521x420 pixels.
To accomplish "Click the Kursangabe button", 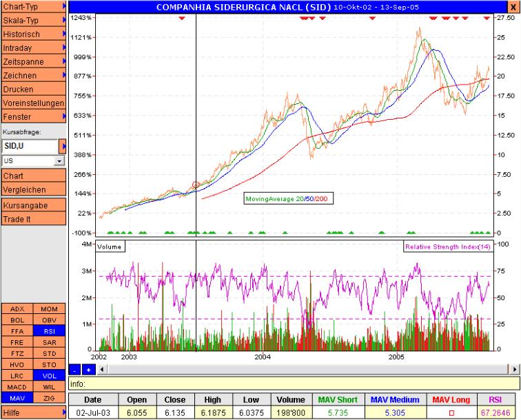I will [x=34, y=205].
